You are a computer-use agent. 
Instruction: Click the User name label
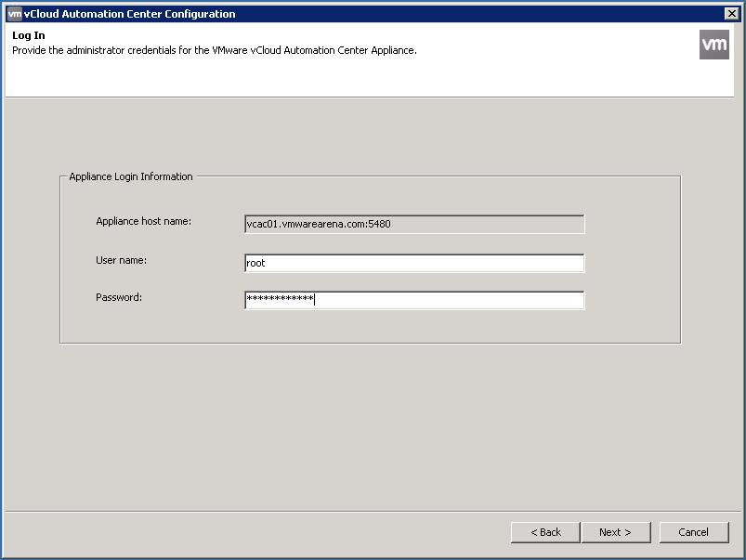122,260
